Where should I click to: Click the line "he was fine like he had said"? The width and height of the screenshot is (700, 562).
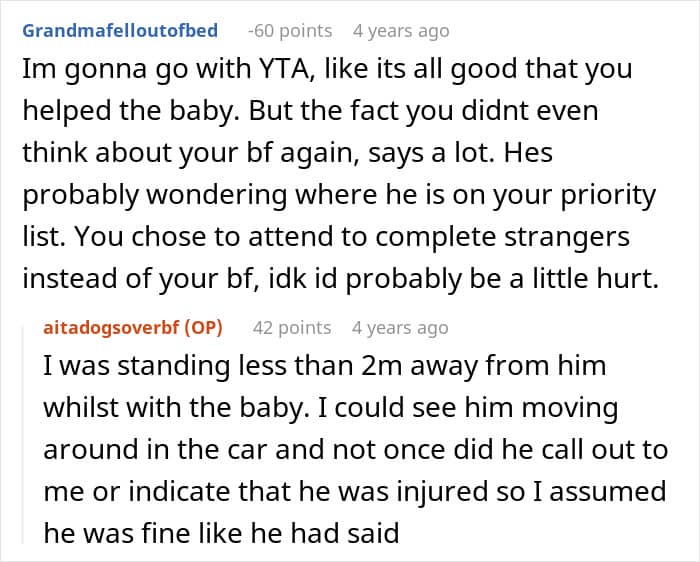coord(221,534)
